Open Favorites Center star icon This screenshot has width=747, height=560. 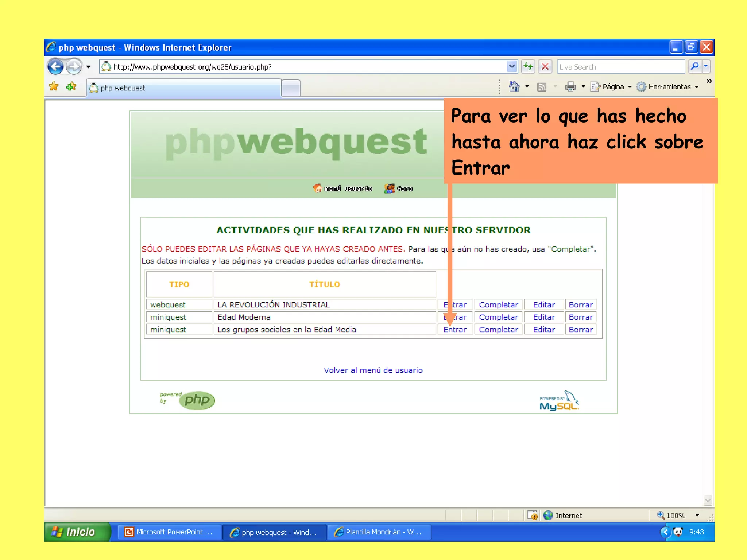54,86
